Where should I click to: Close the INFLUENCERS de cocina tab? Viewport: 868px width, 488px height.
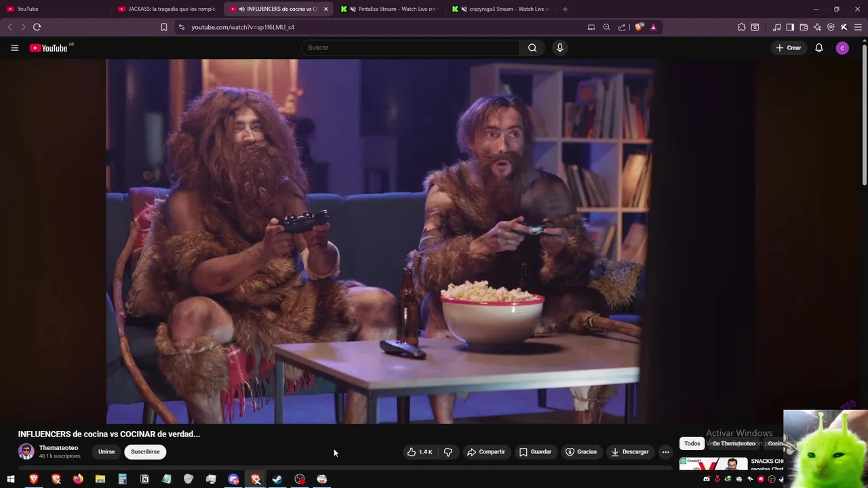coord(326,9)
